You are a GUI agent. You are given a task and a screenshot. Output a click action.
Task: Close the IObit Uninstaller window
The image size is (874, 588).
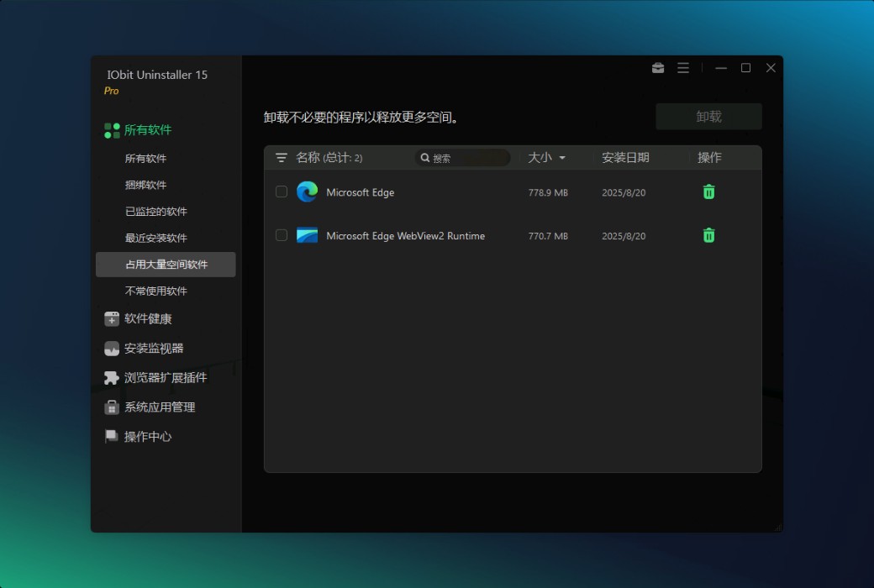771,68
